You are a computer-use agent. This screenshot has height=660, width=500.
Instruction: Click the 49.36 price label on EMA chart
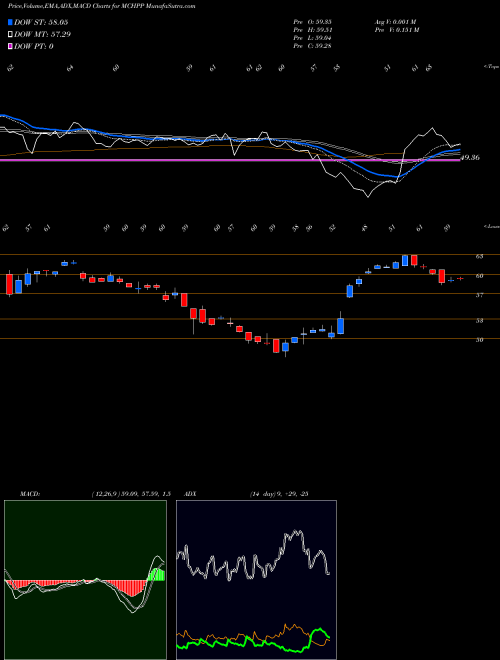pos(471,158)
